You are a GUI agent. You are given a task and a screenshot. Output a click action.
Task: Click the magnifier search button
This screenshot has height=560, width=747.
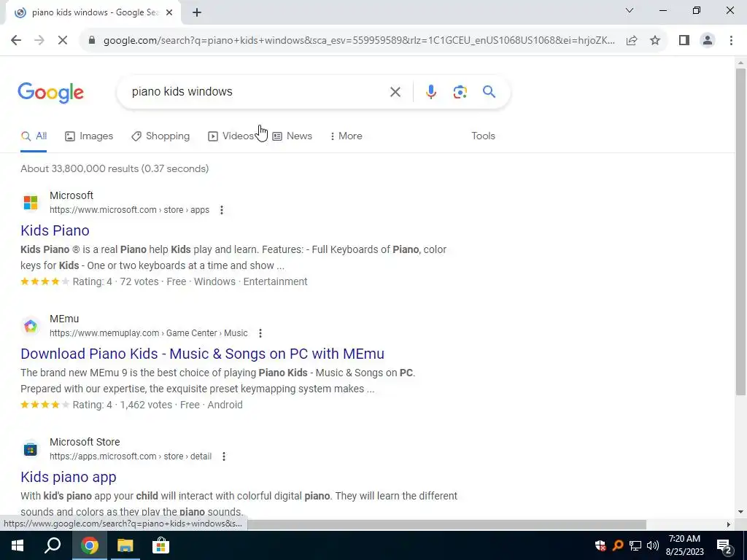point(489,91)
